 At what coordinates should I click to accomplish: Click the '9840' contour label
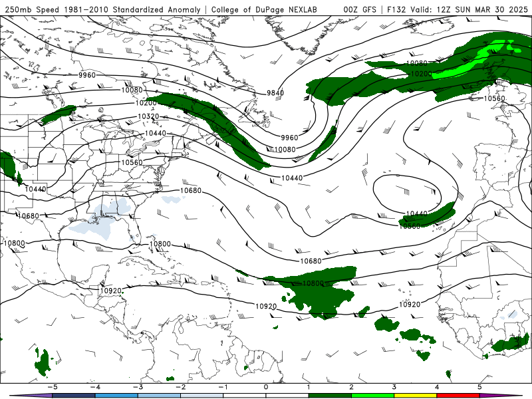[x=275, y=92]
